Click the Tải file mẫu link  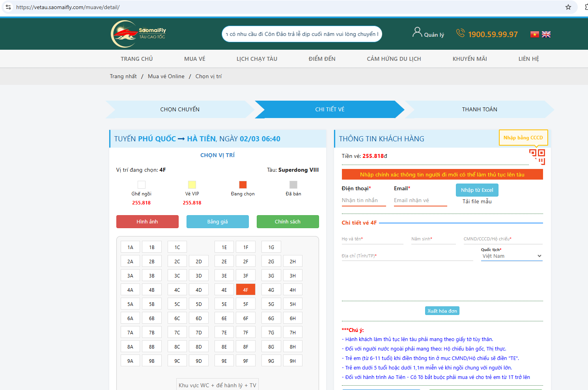tap(477, 201)
